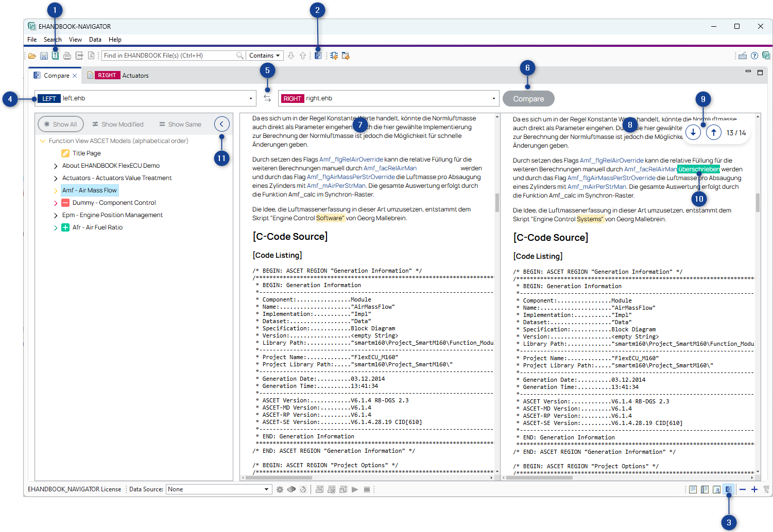The image size is (773, 532).
Task: Expand Actuators Value Treatment node
Action: [56, 178]
